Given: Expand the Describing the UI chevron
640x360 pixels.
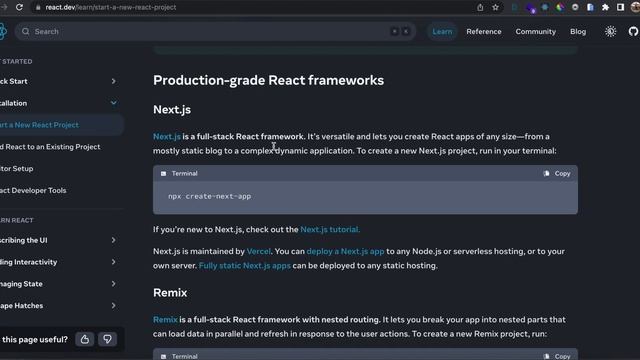Looking at the screenshot, I should [x=113, y=240].
